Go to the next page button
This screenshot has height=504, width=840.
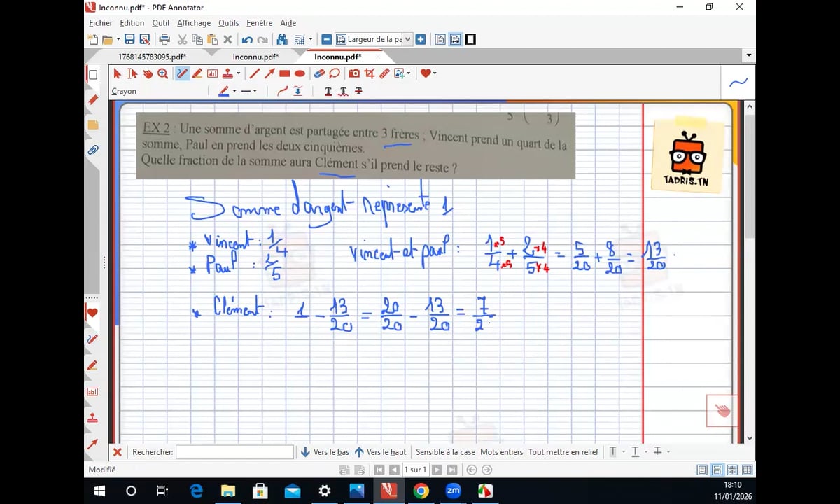[438, 470]
